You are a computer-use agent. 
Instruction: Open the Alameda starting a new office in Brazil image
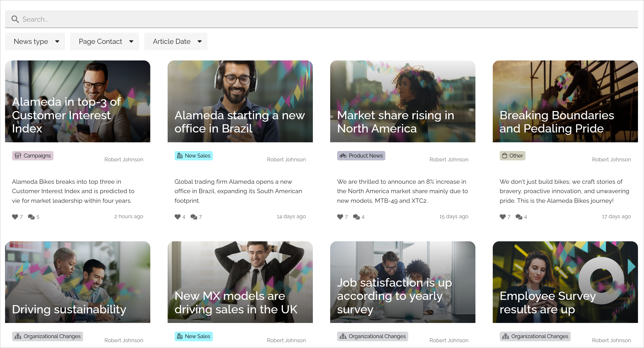[240, 101]
